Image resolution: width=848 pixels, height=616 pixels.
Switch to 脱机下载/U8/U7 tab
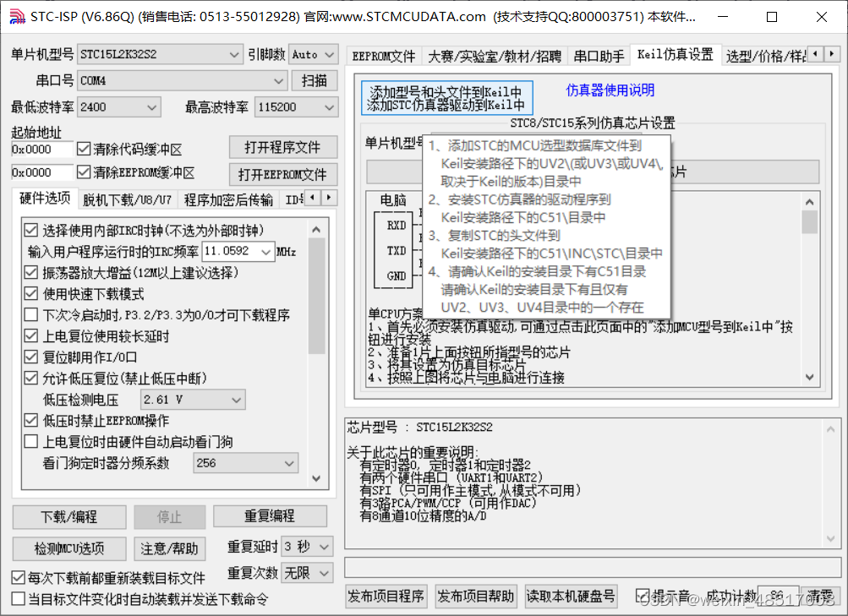[127, 200]
